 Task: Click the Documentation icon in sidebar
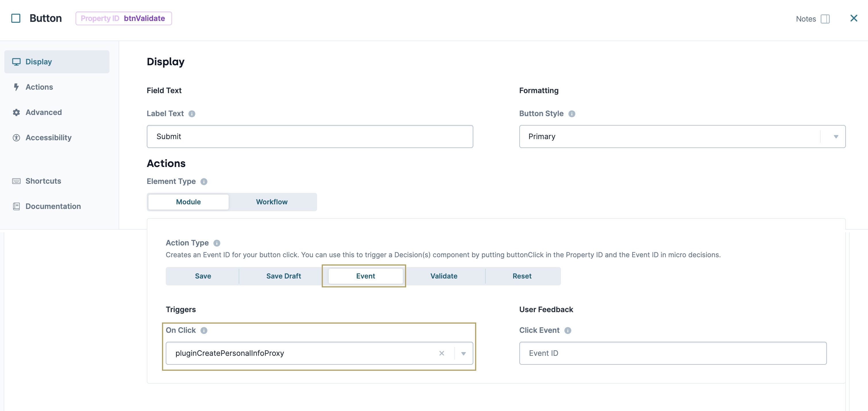pyautogui.click(x=16, y=206)
